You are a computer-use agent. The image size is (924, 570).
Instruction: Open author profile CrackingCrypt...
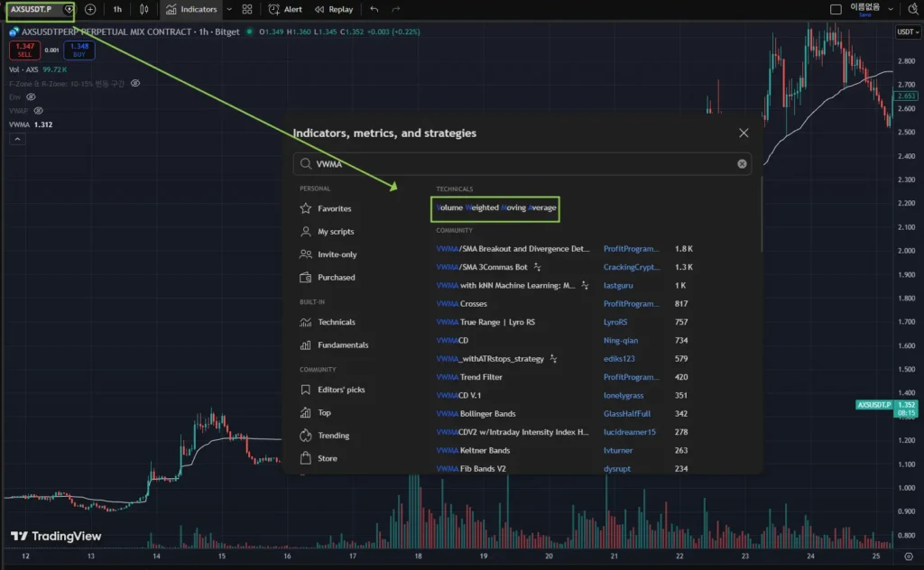click(631, 267)
